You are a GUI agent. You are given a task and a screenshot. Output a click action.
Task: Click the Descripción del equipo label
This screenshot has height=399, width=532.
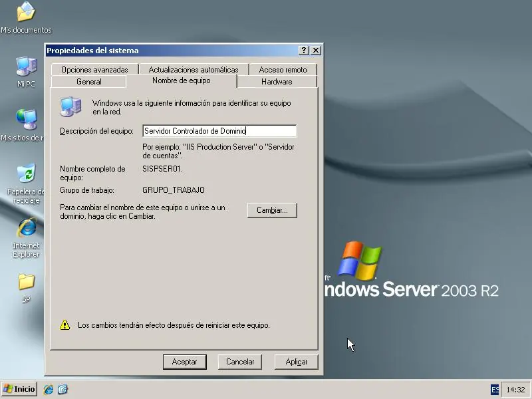point(96,131)
